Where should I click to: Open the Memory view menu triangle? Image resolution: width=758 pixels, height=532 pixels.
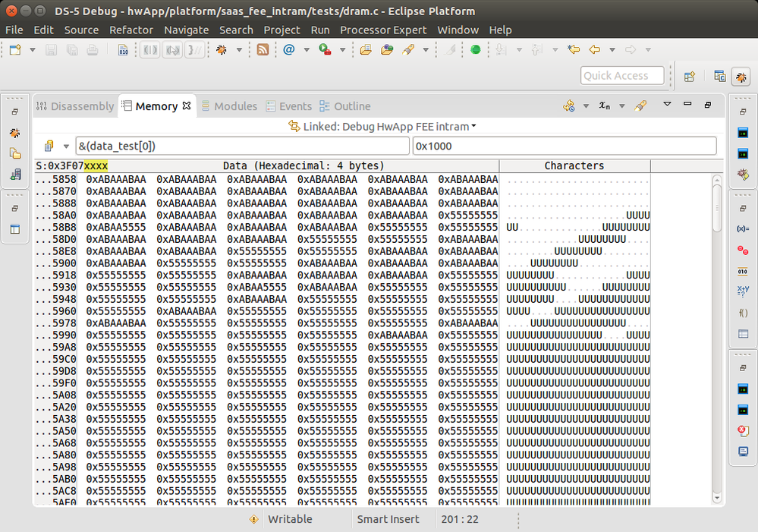[667, 104]
